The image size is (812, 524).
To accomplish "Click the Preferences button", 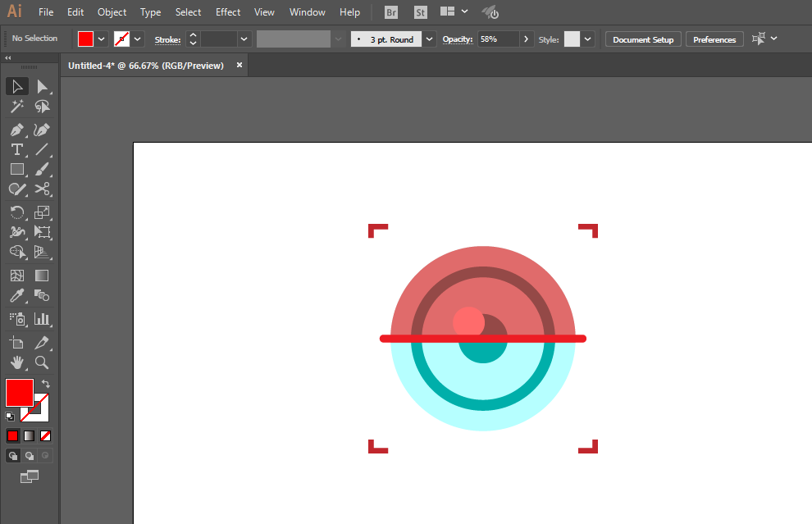I will coord(714,39).
